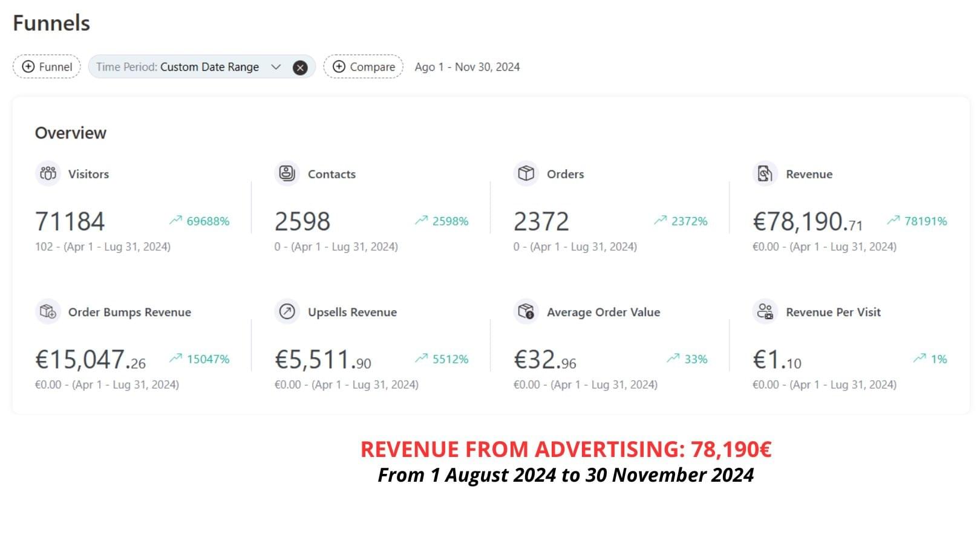Click comparison period text under Revenue value
Image resolution: width=980 pixels, height=544 pixels.
[x=825, y=247]
